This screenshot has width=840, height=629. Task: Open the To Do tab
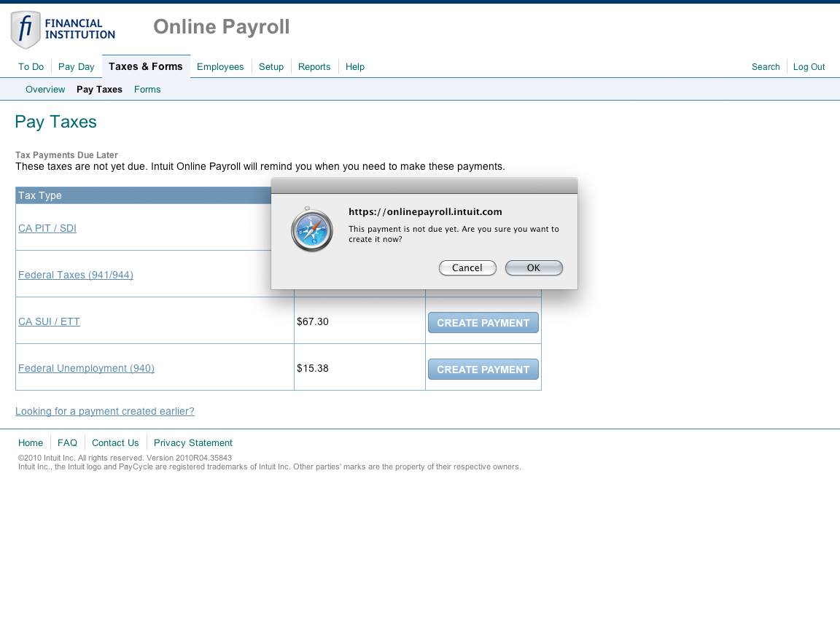(x=31, y=67)
